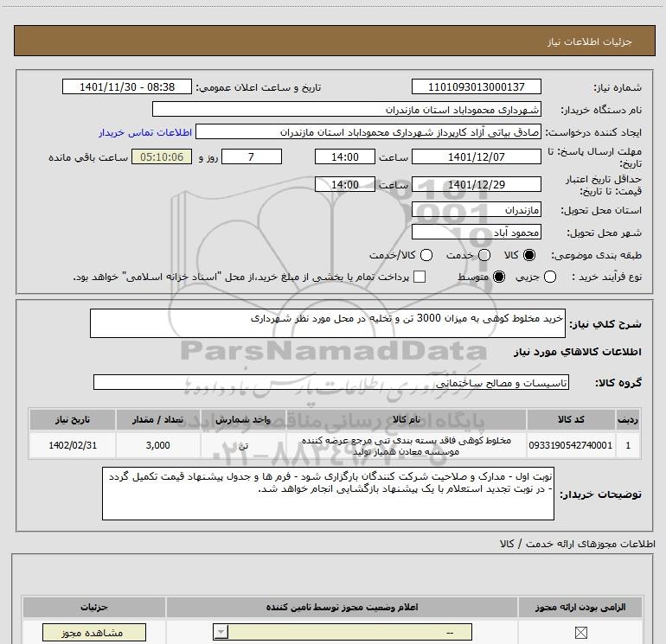666x644 pixels.
Task: Click الزامی بودن ارائه مجوز header
Action: [x=580, y=607]
